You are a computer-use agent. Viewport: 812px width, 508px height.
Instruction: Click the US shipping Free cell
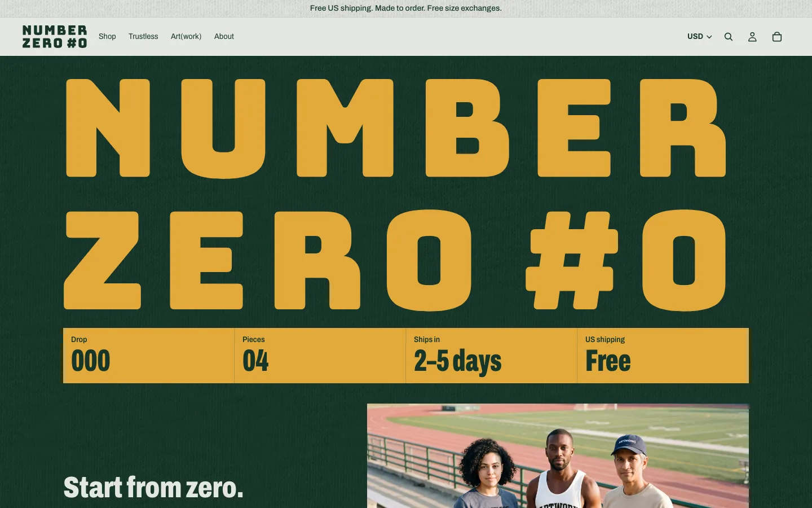663,356
